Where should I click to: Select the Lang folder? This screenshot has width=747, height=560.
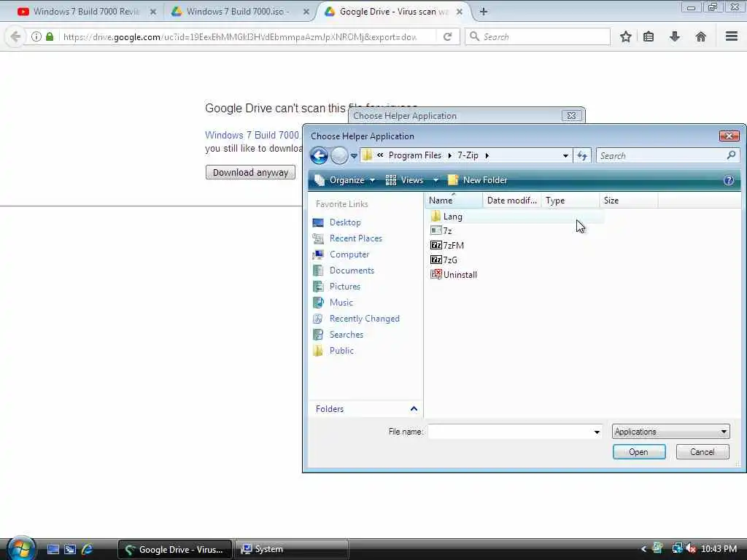click(x=446, y=216)
